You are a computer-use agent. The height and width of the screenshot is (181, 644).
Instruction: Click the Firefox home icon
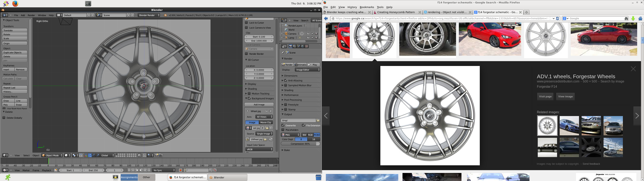[x=640, y=19]
